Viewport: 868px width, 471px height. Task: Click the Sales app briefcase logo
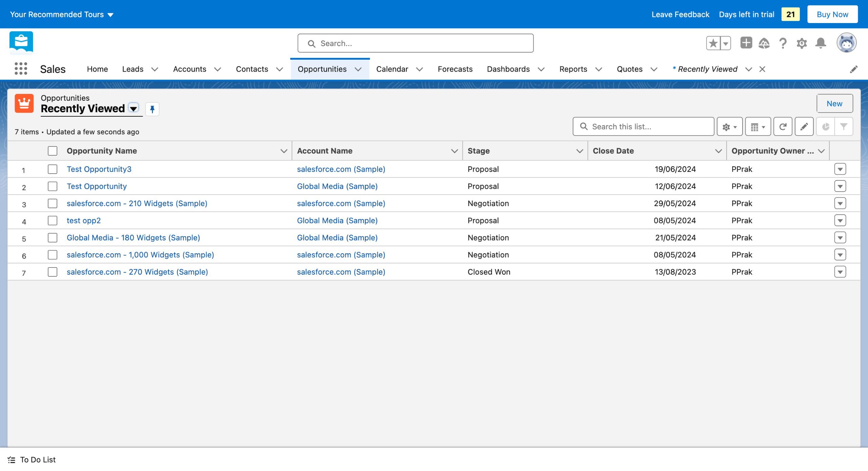[21, 43]
